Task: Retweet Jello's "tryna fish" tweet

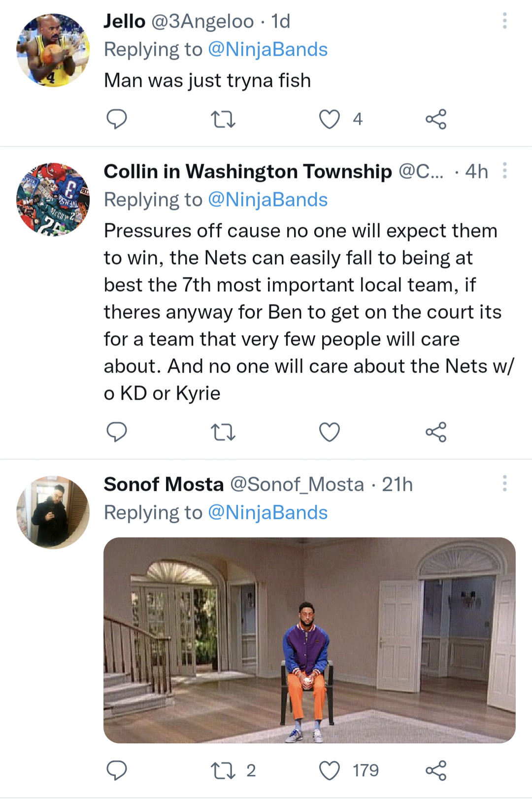Action: pyautogui.click(x=223, y=119)
